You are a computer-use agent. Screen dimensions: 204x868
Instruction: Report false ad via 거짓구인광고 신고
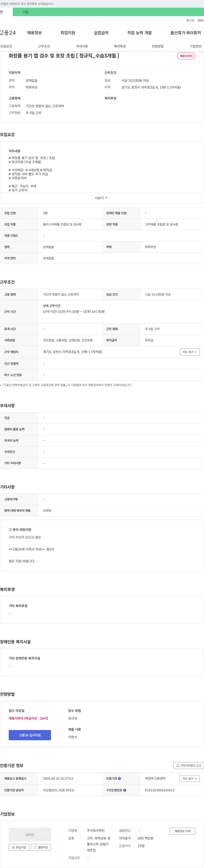[188, 765]
